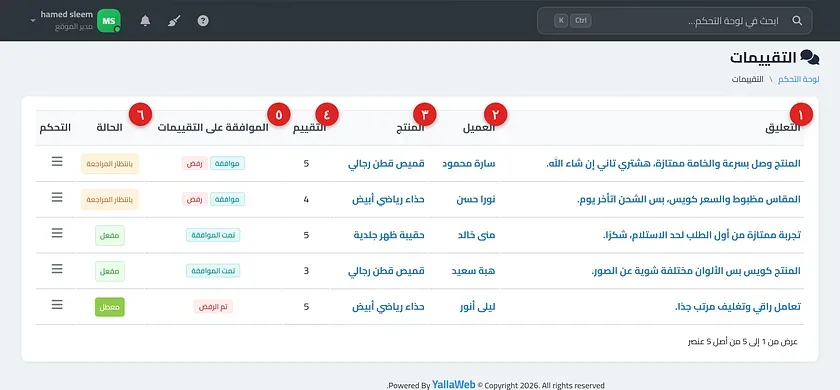
Task: Open customer link ليلى أنور
Action: (x=477, y=307)
